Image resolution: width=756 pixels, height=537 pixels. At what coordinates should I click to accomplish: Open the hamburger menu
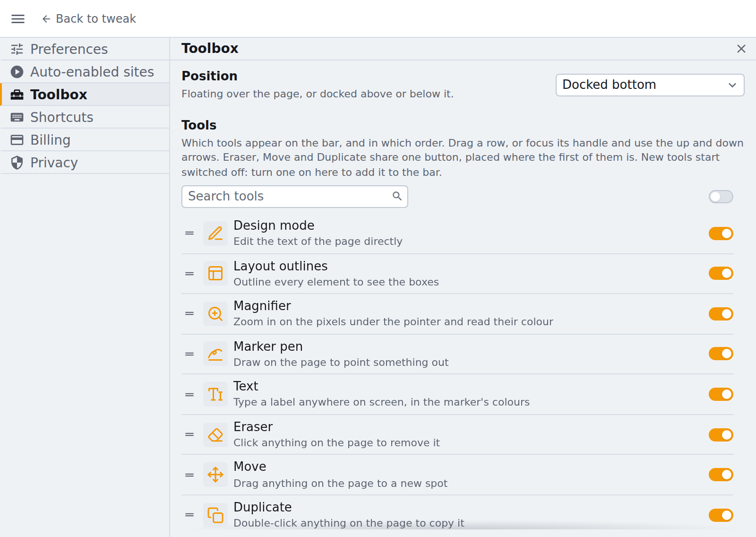coord(18,18)
